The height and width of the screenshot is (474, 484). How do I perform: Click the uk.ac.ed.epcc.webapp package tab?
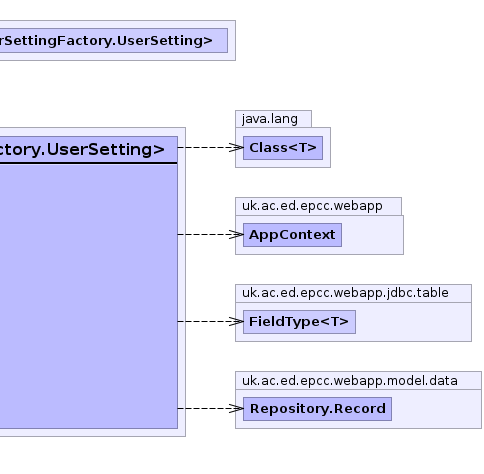pos(312,206)
